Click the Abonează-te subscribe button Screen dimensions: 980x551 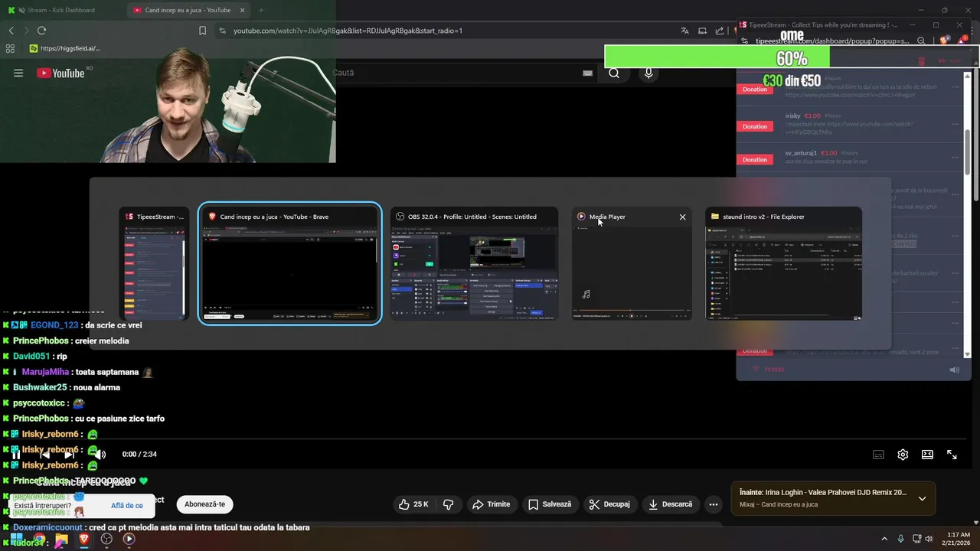tap(204, 504)
